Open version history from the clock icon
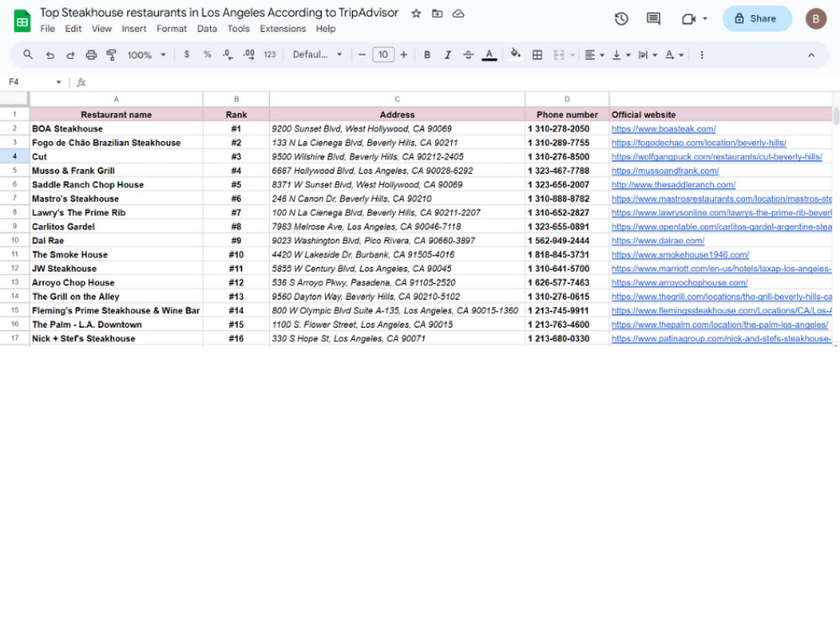Viewport: 840px width, 630px height. click(x=621, y=18)
